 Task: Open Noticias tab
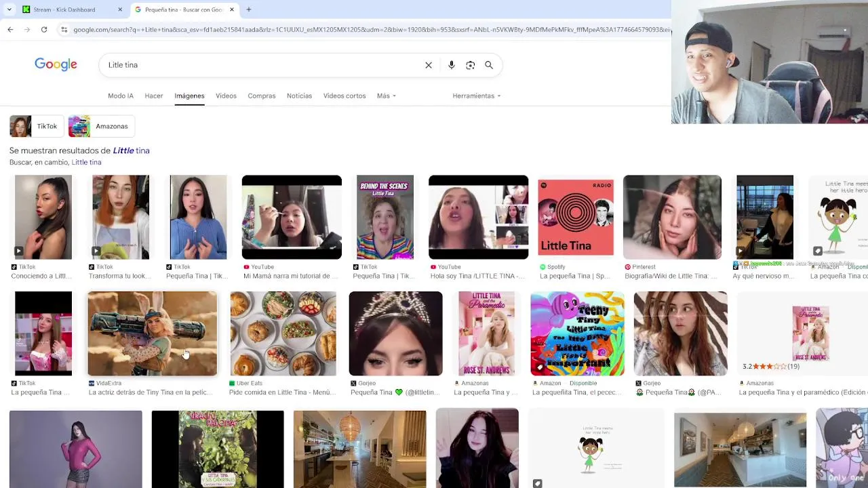click(x=299, y=96)
